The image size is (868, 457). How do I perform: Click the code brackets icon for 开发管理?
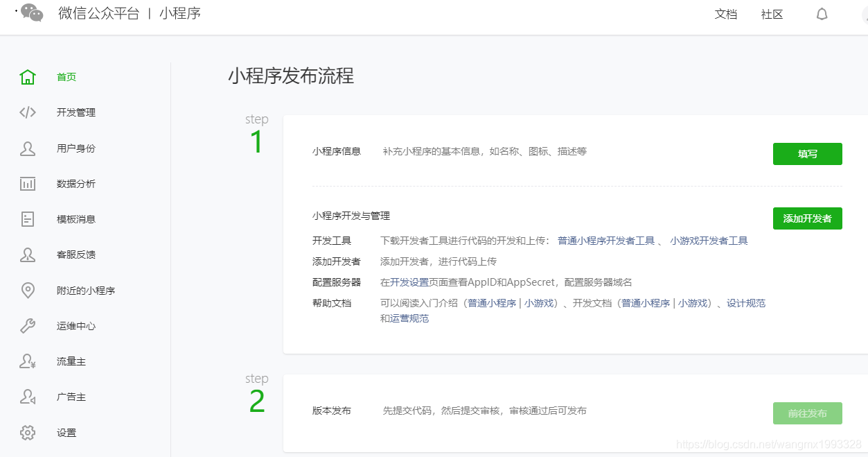point(28,112)
